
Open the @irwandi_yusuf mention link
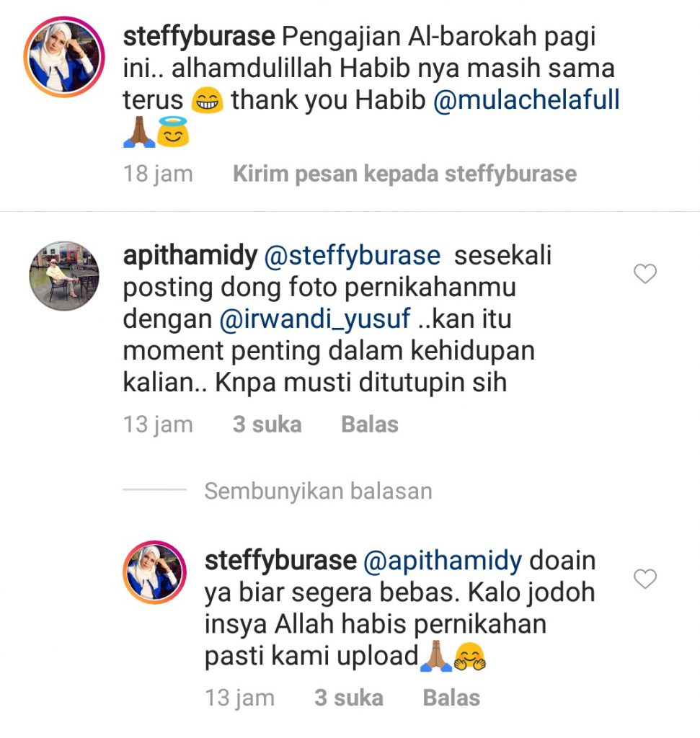314,319
